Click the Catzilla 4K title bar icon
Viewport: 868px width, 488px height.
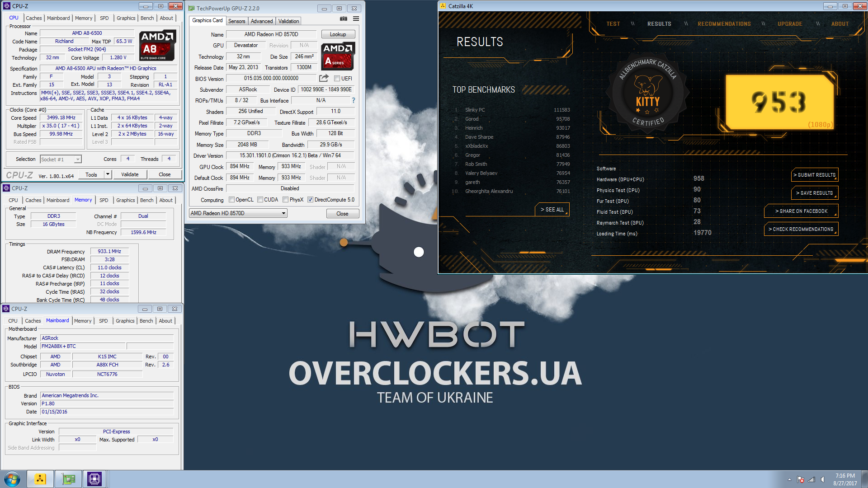pos(442,6)
